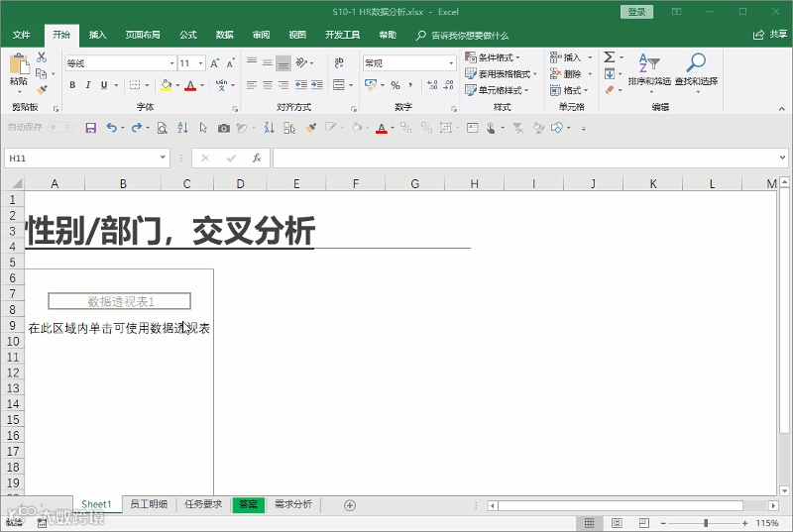This screenshot has height=532, width=793.
Task: Open Conditional Formatting menu
Action: point(493,57)
